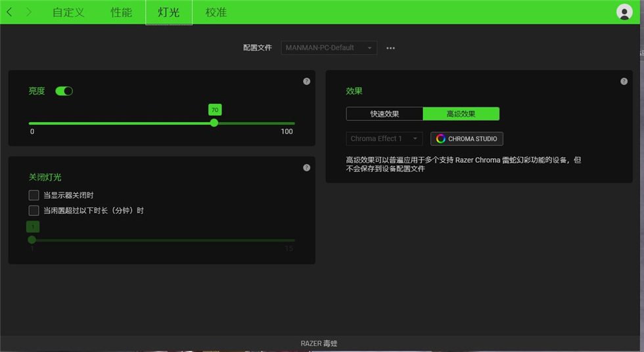The width and height of the screenshot is (644, 352).
Task: Expand the MANMAN-PC-Default profile dropdown
Action: click(329, 47)
